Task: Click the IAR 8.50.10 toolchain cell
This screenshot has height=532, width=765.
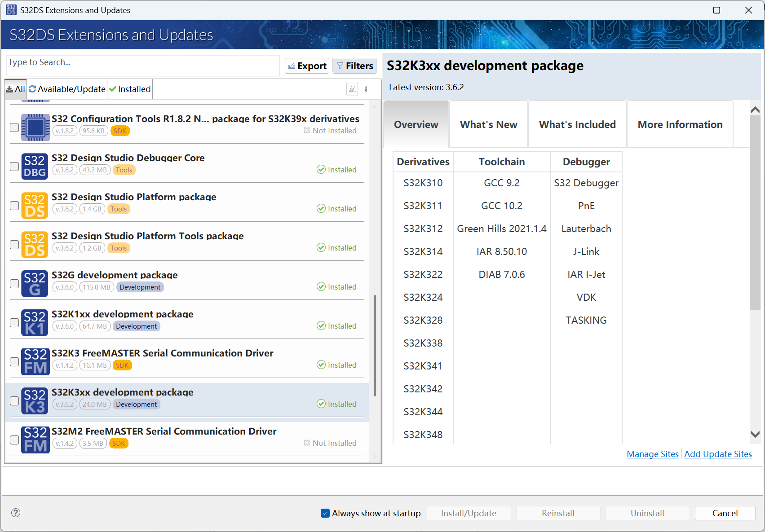Action: [x=502, y=251]
